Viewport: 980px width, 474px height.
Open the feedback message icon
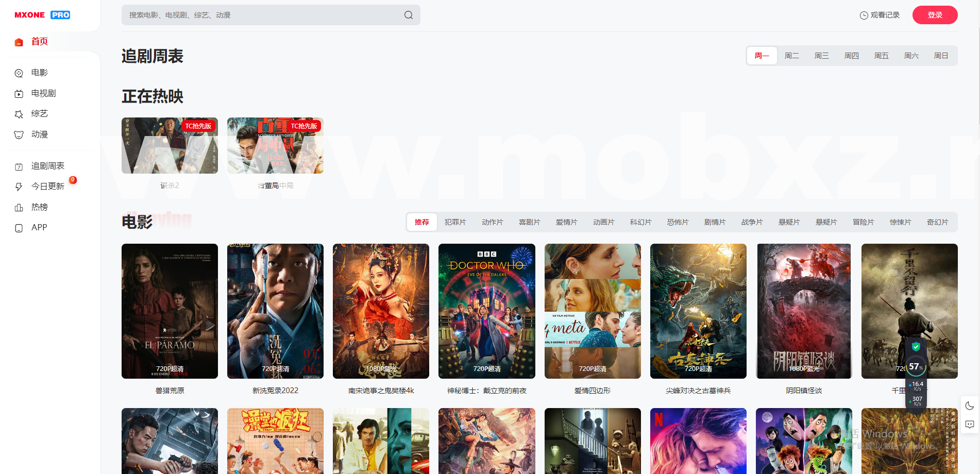[x=970, y=425]
